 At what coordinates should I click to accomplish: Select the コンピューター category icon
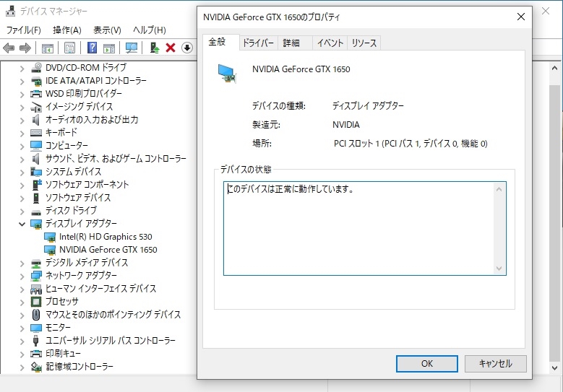[x=36, y=146]
